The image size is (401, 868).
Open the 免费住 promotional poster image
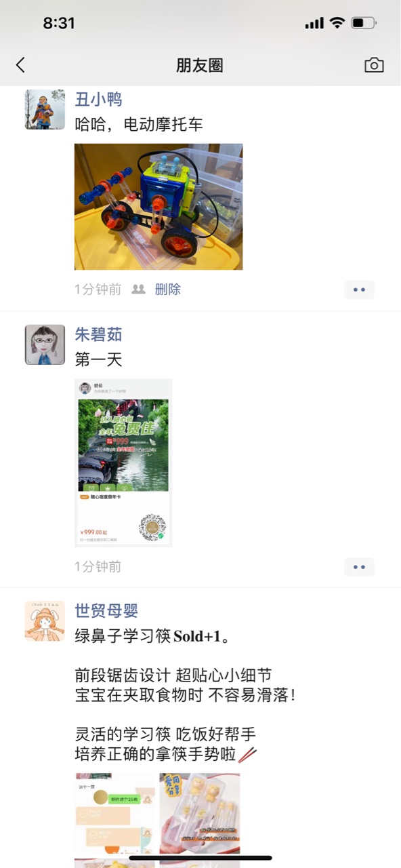(123, 462)
